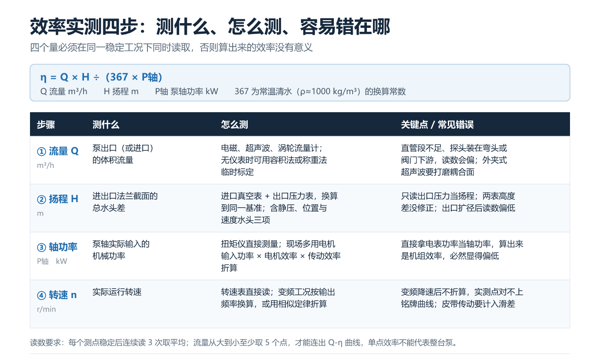Screen dimensions: 600x364
Task: Click the formula "η = Q × H ÷（367 × P轴）"
Action: point(101,77)
